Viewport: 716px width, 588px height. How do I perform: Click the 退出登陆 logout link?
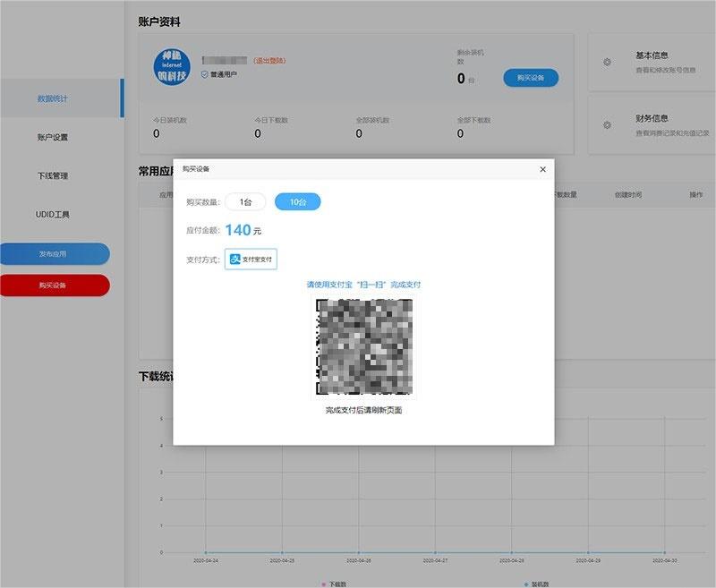click(270, 61)
